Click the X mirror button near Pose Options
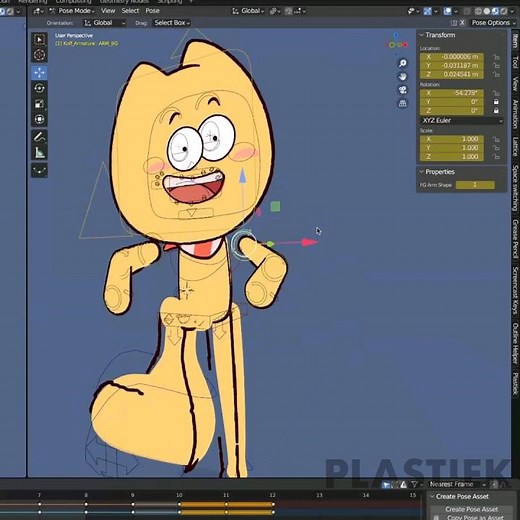Screen dimensions: 520x520 click(x=462, y=23)
